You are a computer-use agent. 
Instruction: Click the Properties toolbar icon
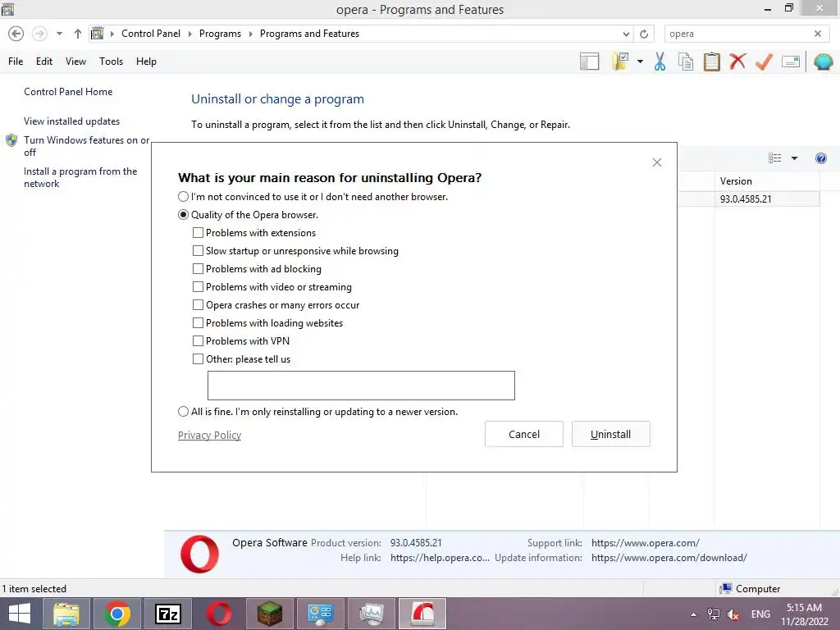tap(791, 62)
